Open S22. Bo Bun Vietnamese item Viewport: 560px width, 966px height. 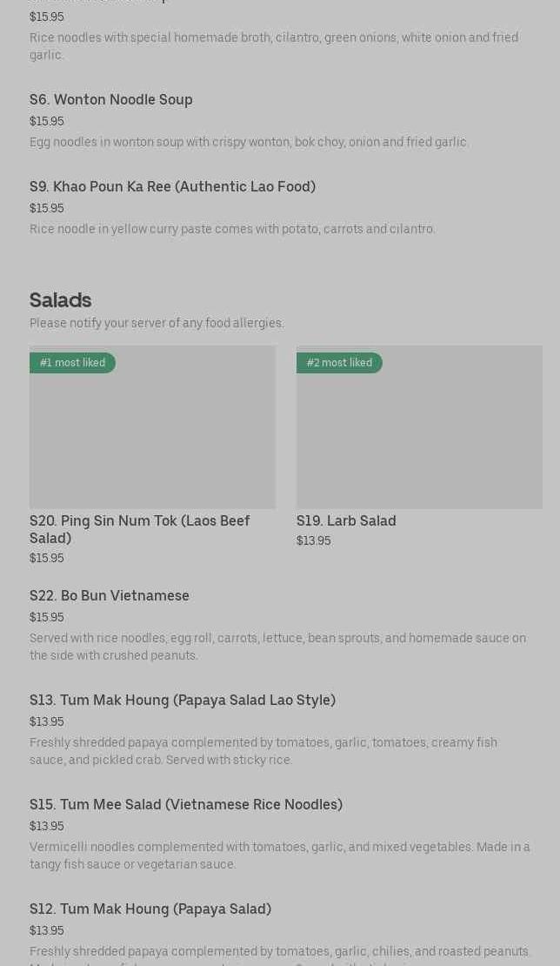110,596
